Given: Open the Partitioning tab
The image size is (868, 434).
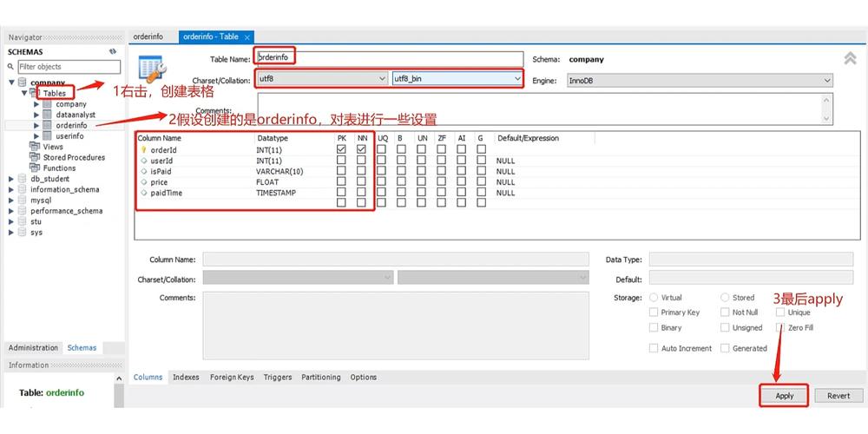Looking at the screenshot, I should point(321,378).
